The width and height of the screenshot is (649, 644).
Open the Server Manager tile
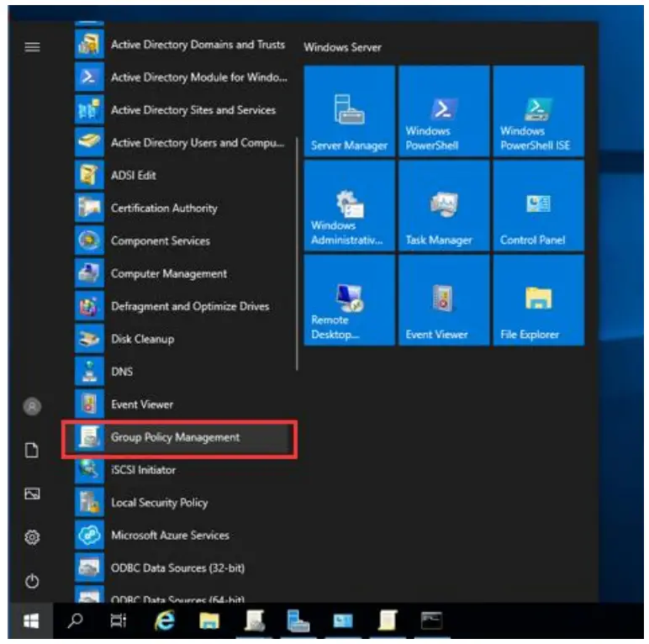pos(350,111)
